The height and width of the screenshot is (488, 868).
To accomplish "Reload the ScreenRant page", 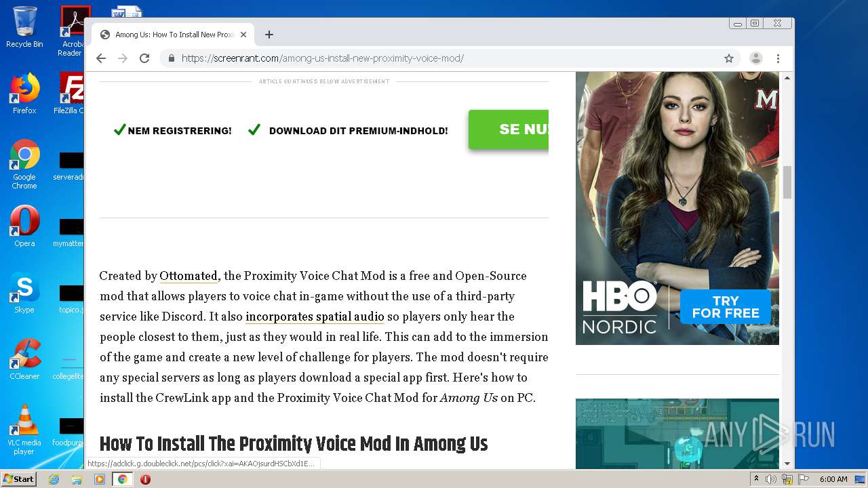I will pyautogui.click(x=144, y=58).
